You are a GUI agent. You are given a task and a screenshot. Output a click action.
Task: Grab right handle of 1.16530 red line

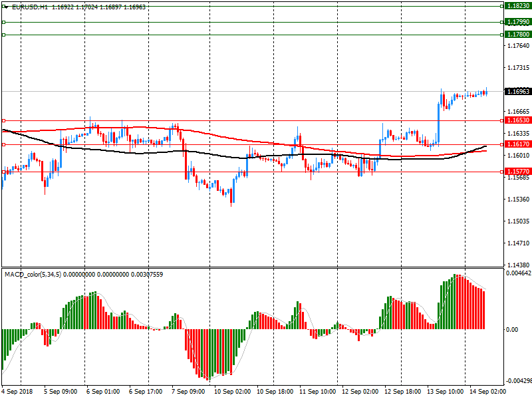(x=502, y=120)
